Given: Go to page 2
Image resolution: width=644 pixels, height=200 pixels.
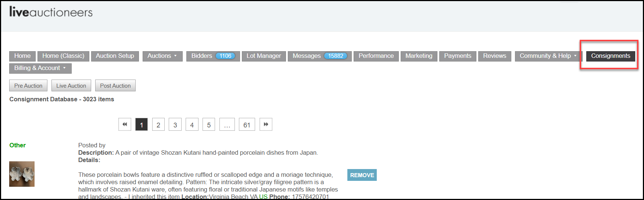Looking at the screenshot, I should click(x=158, y=124).
